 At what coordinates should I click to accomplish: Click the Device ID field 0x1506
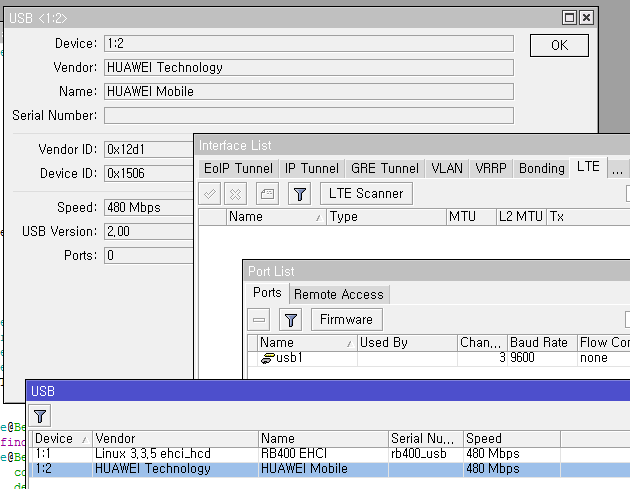coord(149,174)
